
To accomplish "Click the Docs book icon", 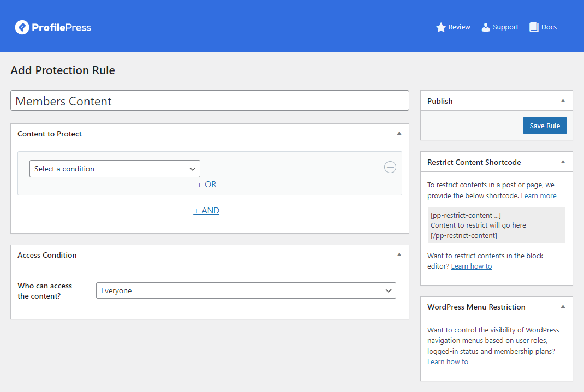I will (534, 27).
